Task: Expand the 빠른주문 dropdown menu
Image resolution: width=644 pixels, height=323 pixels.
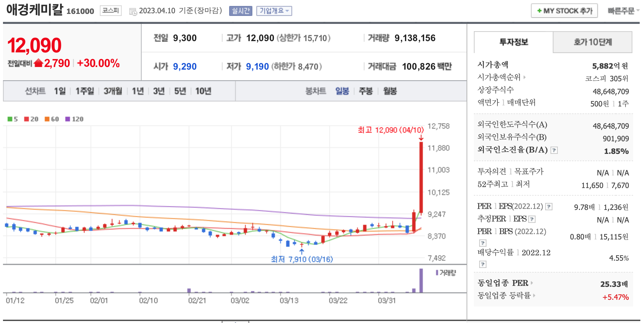Action: [x=623, y=11]
